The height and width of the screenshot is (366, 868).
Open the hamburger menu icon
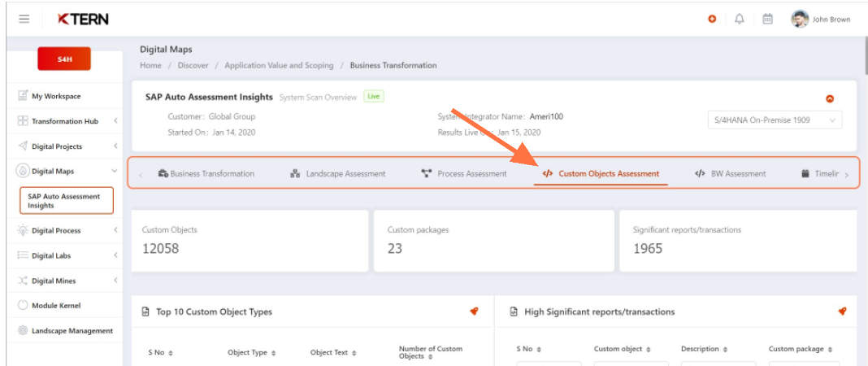coord(24,19)
